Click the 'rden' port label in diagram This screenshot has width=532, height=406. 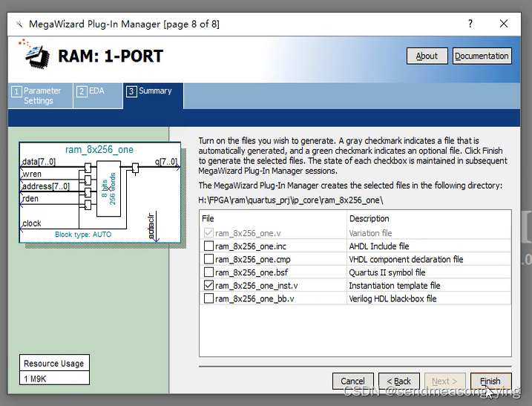click(30, 199)
